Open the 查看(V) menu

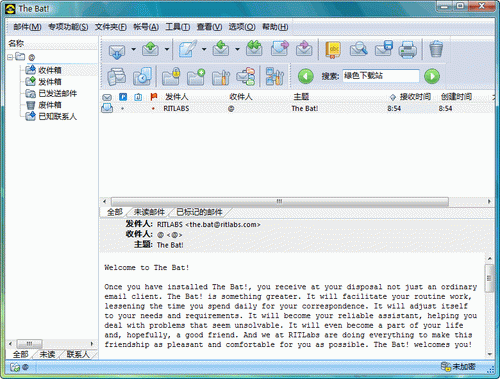pos(209,27)
